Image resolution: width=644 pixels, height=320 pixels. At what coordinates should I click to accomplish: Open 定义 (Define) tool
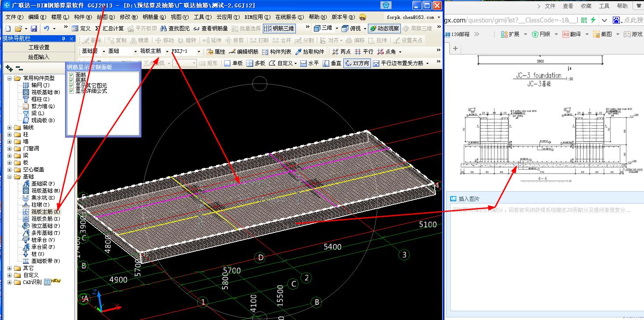[x=81, y=28]
